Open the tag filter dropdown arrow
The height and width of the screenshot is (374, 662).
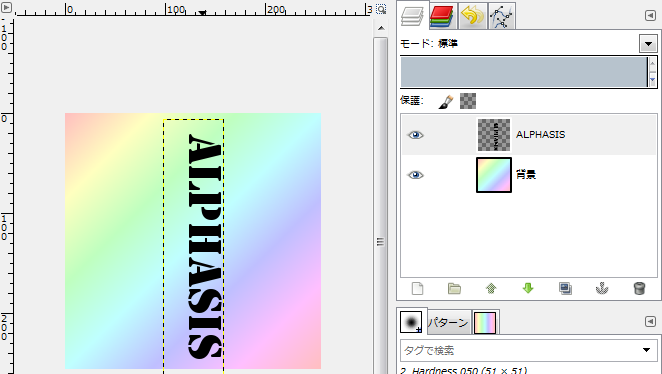pyautogui.click(x=646, y=350)
